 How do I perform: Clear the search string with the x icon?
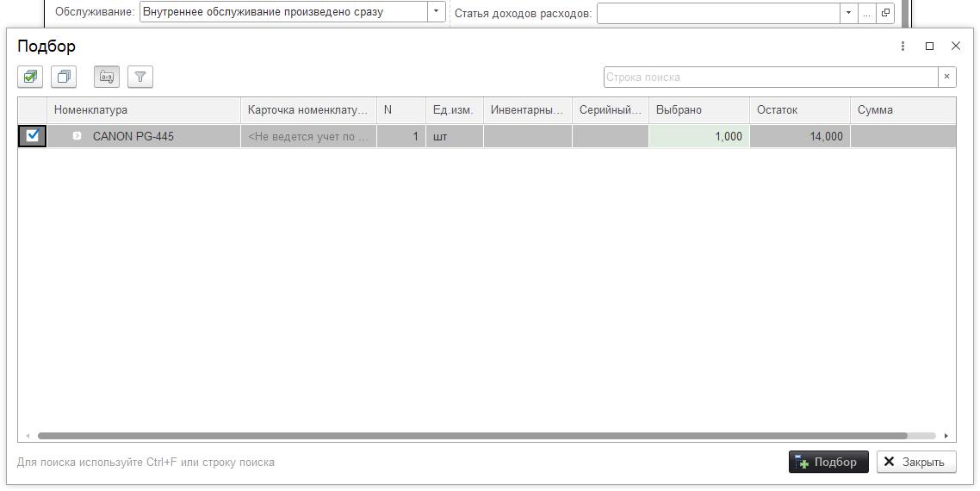coord(946,77)
